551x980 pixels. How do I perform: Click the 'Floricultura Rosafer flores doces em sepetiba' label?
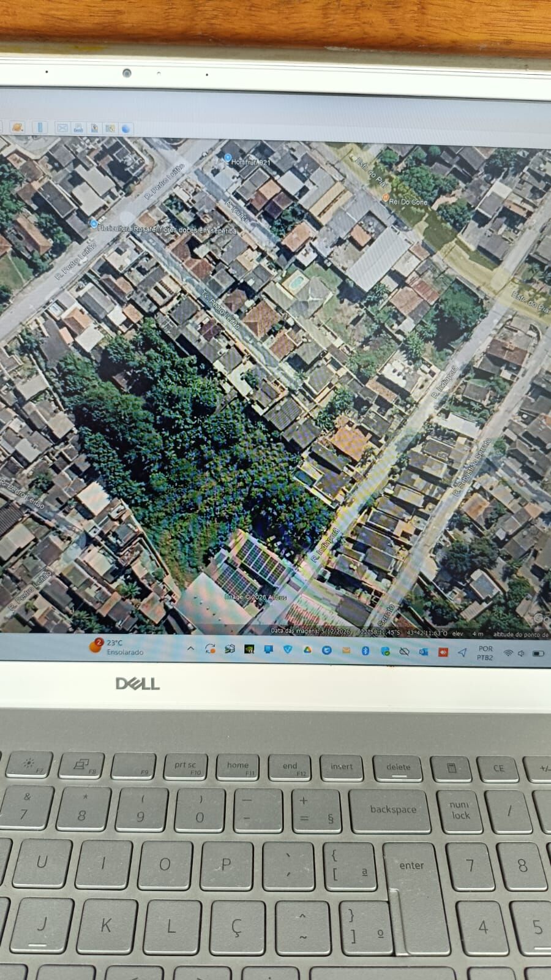click(167, 229)
